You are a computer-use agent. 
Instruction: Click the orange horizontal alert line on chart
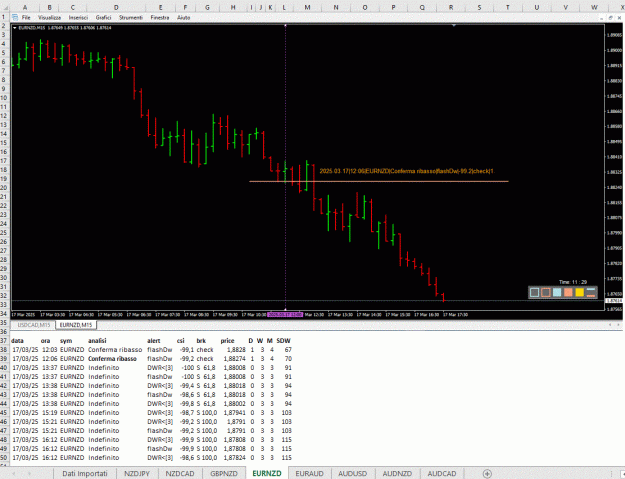click(379, 181)
